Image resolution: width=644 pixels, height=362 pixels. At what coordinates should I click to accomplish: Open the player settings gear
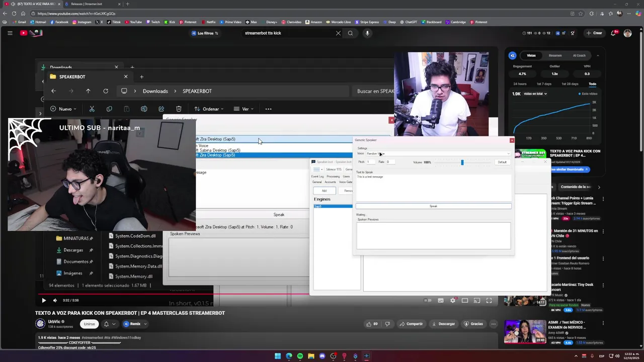point(453,300)
